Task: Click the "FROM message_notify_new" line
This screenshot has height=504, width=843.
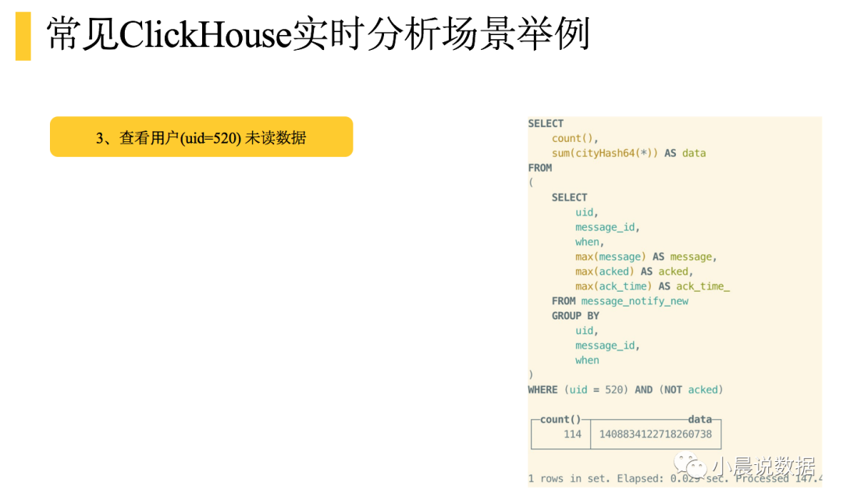Action: (x=620, y=301)
